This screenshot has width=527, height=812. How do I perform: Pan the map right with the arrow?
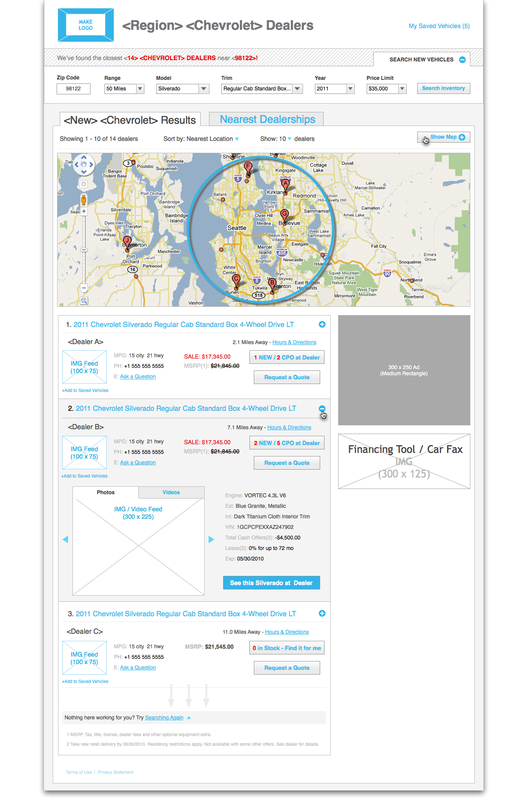click(91, 165)
